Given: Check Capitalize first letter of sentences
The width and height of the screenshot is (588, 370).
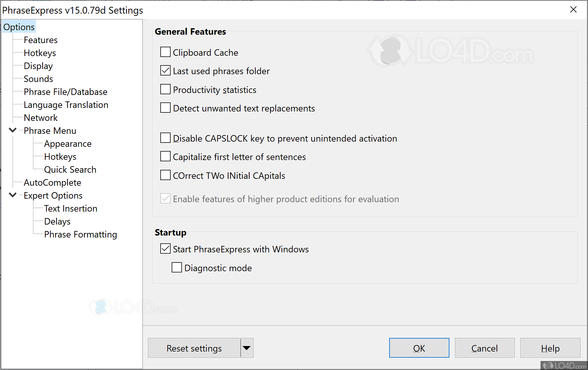Looking at the screenshot, I should click(x=165, y=156).
